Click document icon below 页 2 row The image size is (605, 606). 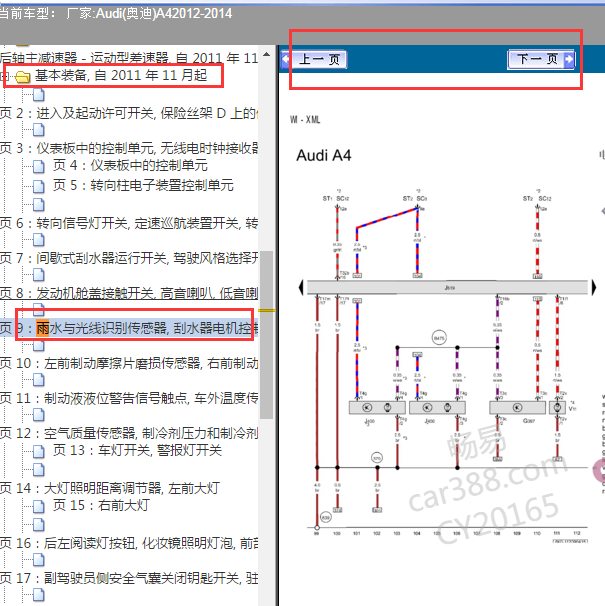(39, 130)
